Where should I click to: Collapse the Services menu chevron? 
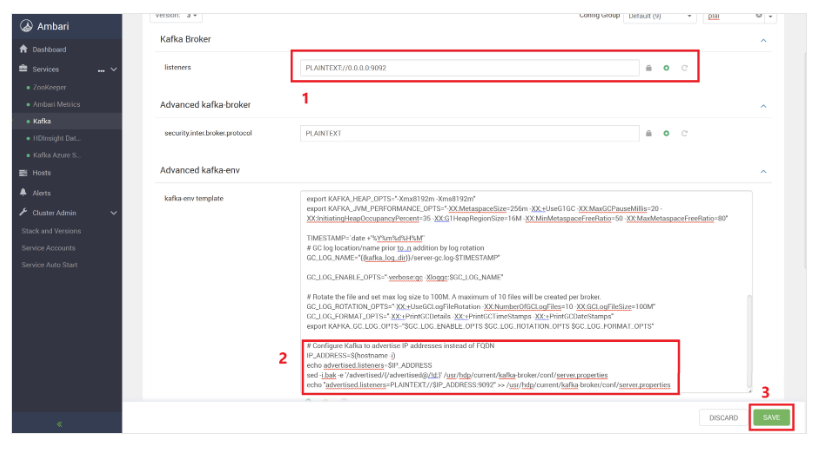point(114,69)
